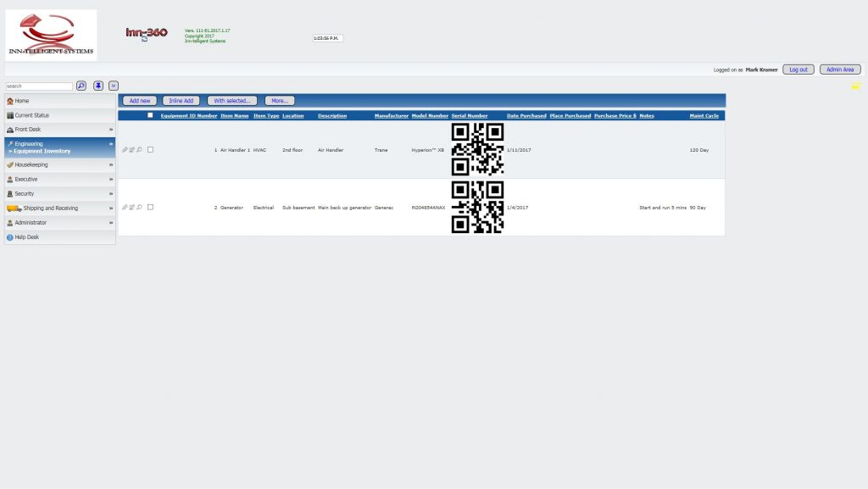Sort by Maint Cycle column header
Viewport: 868px width, 489px height.
click(x=704, y=115)
